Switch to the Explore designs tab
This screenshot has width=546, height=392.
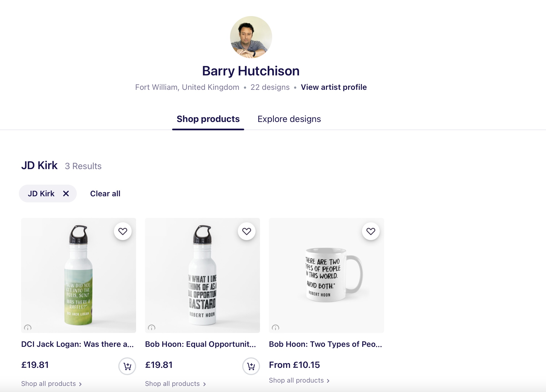pyautogui.click(x=289, y=119)
